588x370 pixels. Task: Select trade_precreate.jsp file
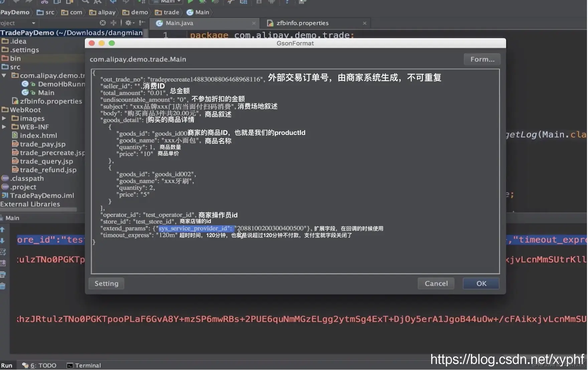point(48,153)
